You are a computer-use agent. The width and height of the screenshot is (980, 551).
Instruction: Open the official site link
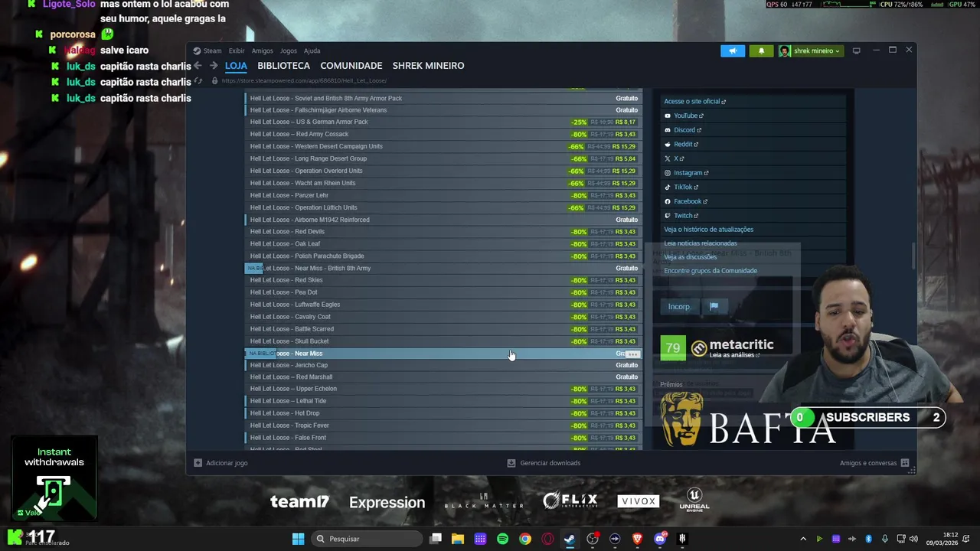coord(694,101)
